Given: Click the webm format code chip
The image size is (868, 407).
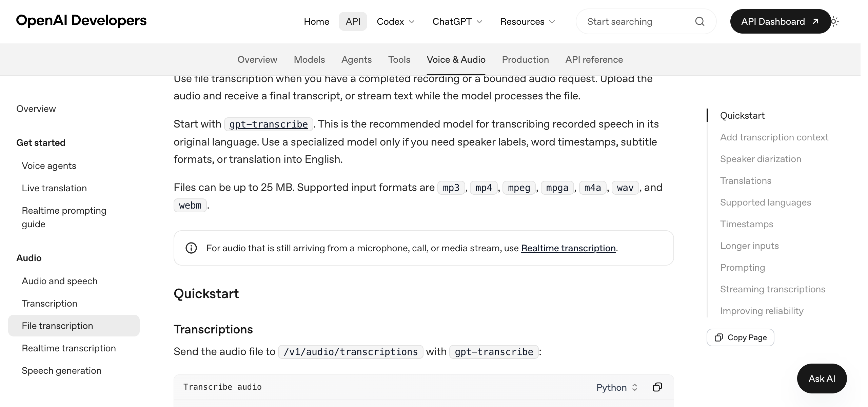Looking at the screenshot, I should pos(190,205).
